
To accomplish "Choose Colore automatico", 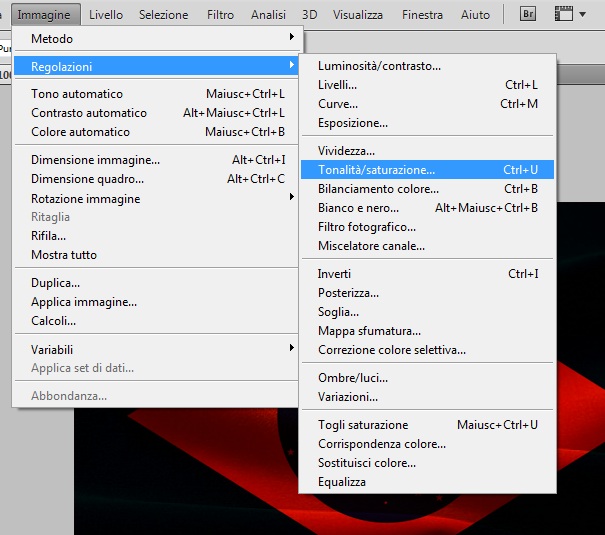I will click(x=156, y=132).
